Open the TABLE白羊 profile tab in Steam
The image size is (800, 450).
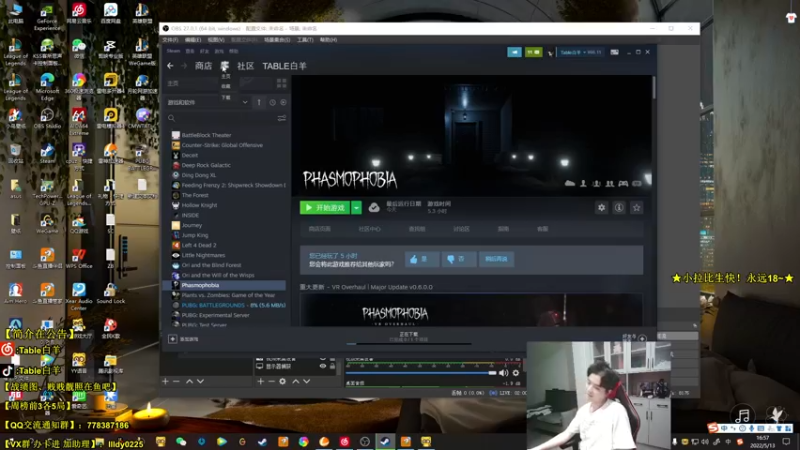[x=284, y=66]
